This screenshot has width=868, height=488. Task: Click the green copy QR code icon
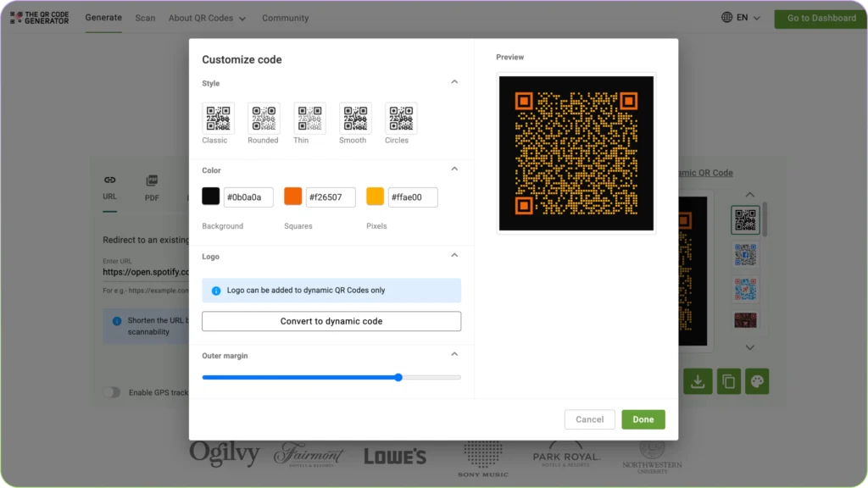(728, 381)
